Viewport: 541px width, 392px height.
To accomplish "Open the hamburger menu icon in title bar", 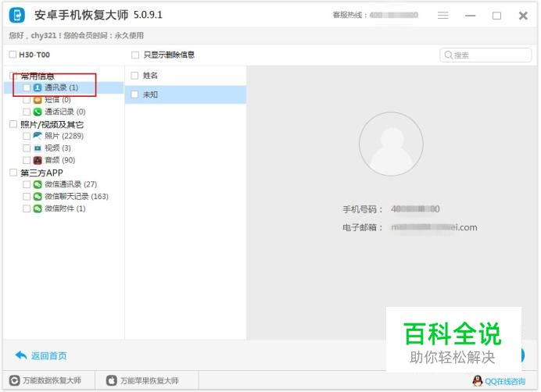I will [x=443, y=16].
